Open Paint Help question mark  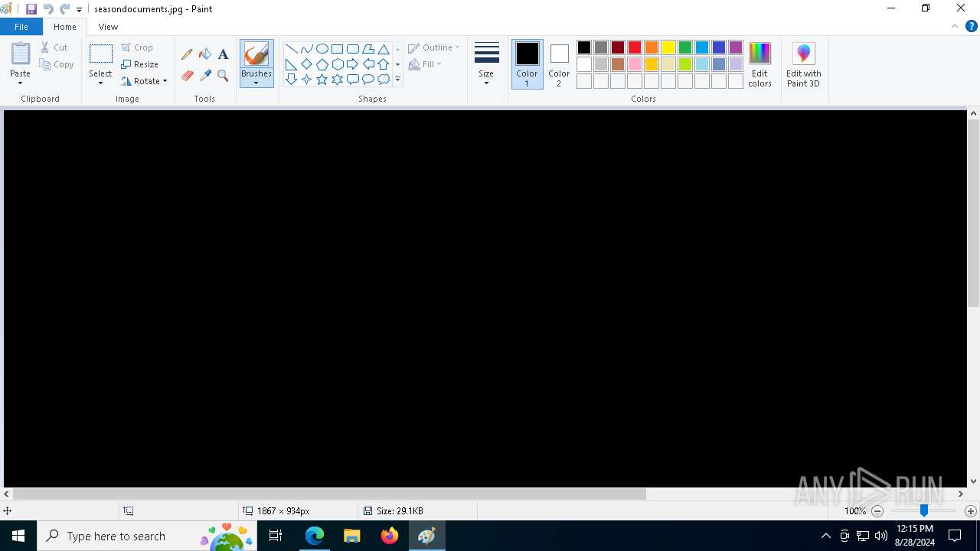pos(971,26)
